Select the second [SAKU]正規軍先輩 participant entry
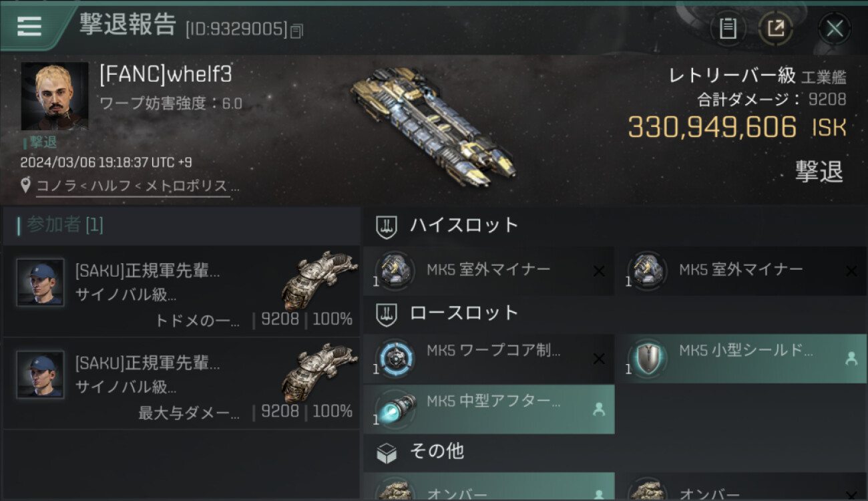Screen dimensions: 868x501 [x=182, y=383]
